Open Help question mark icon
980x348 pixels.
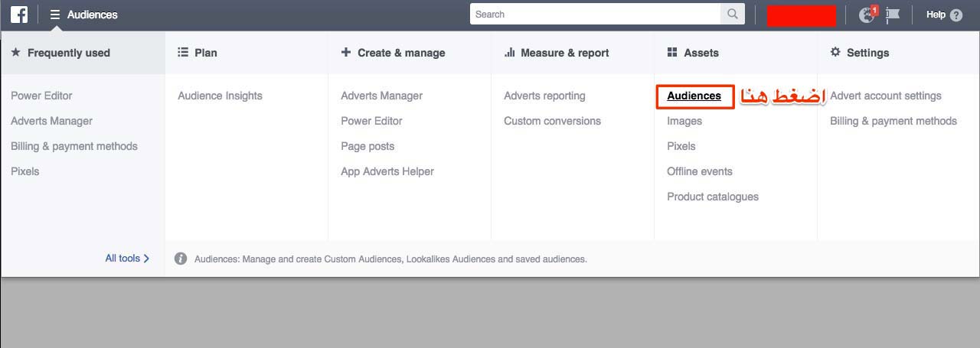(955, 15)
